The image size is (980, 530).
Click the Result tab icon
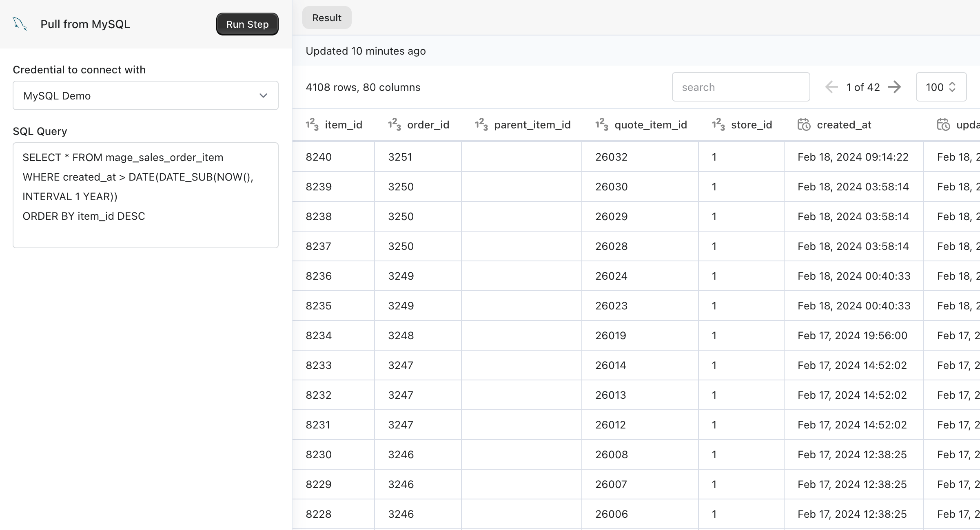[x=326, y=18]
